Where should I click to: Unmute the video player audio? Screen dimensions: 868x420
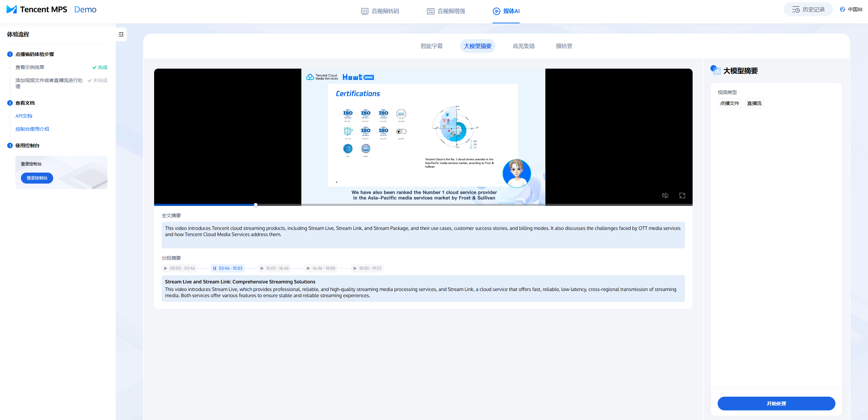click(x=665, y=196)
